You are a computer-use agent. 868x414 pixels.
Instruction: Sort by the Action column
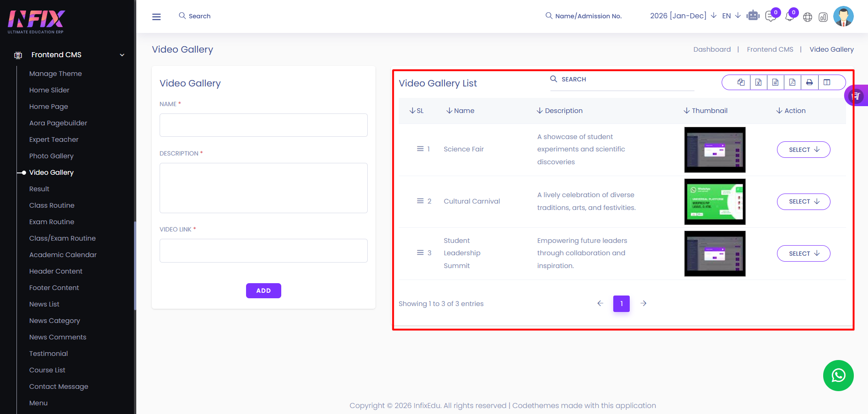791,111
